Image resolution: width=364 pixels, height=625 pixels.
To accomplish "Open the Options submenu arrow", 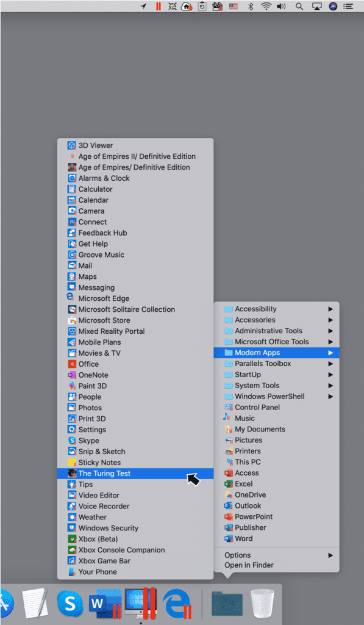I will point(330,555).
